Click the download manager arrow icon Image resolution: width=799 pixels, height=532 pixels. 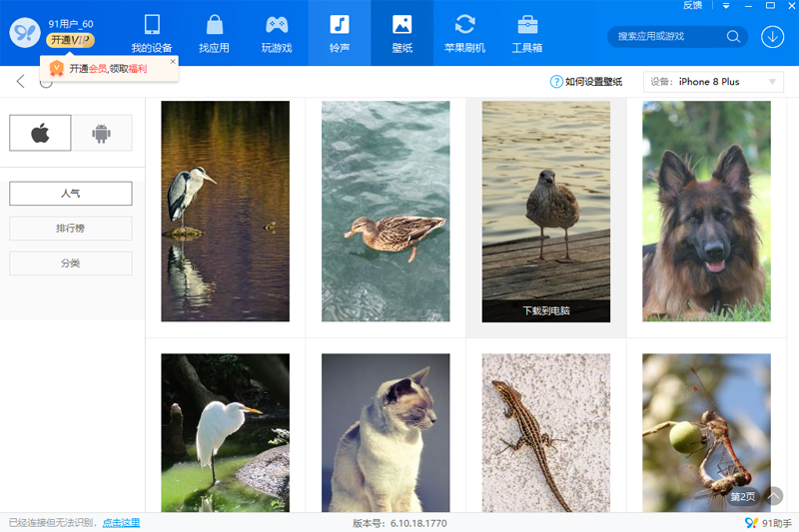pyautogui.click(x=772, y=37)
